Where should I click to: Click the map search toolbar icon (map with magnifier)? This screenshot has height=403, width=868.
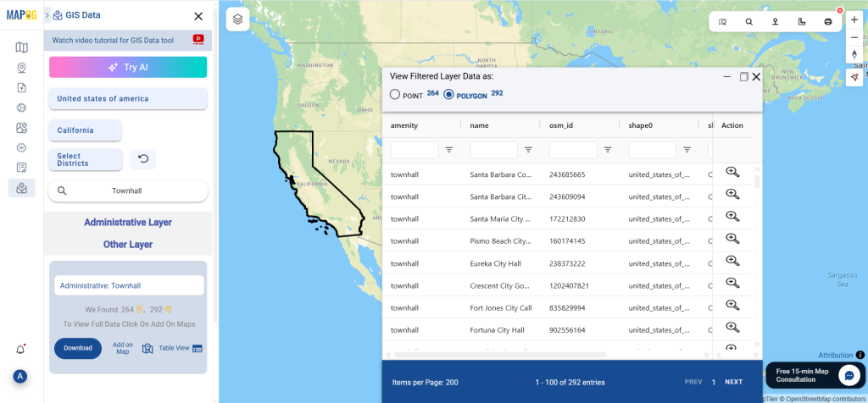722,22
